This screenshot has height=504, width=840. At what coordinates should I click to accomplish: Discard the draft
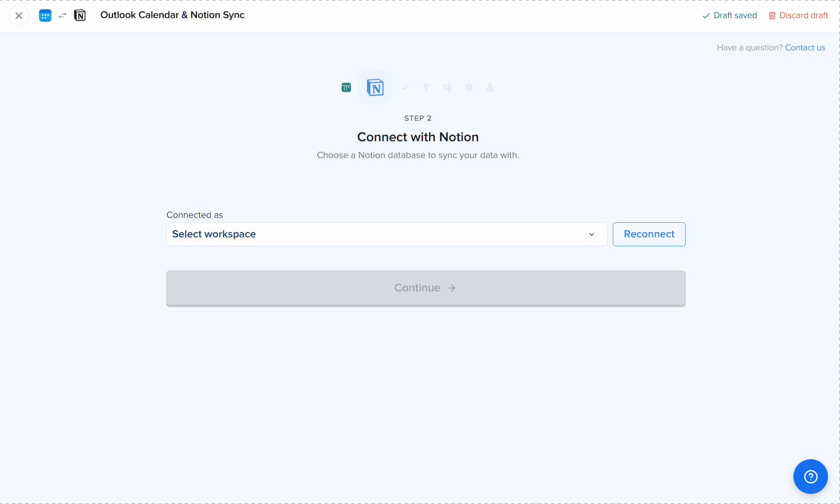point(798,16)
